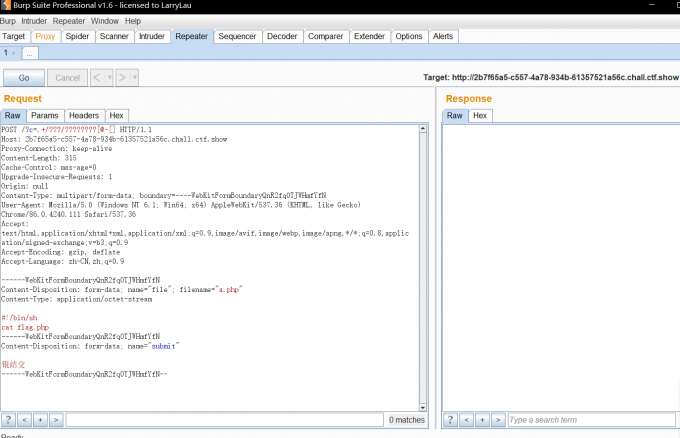Click the Host header line
The image size is (680, 438).
[114, 139]
